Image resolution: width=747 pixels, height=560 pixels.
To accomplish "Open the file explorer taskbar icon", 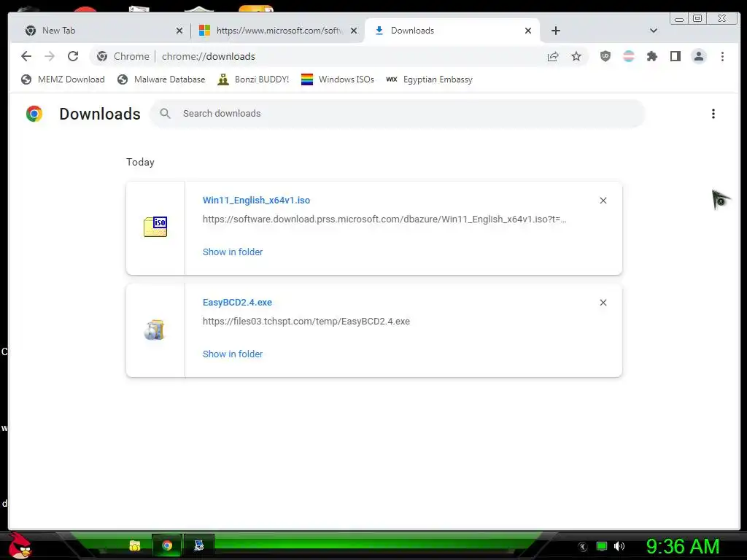I will point(135,545).
